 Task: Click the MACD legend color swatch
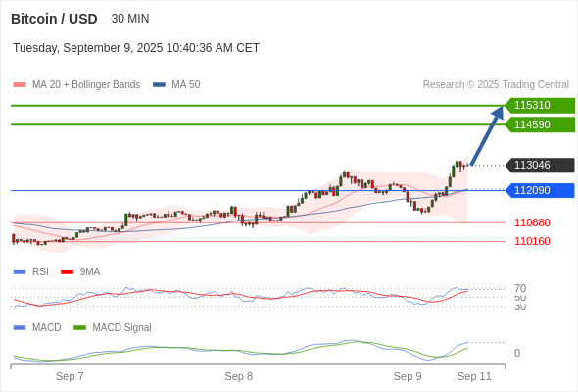20,328
